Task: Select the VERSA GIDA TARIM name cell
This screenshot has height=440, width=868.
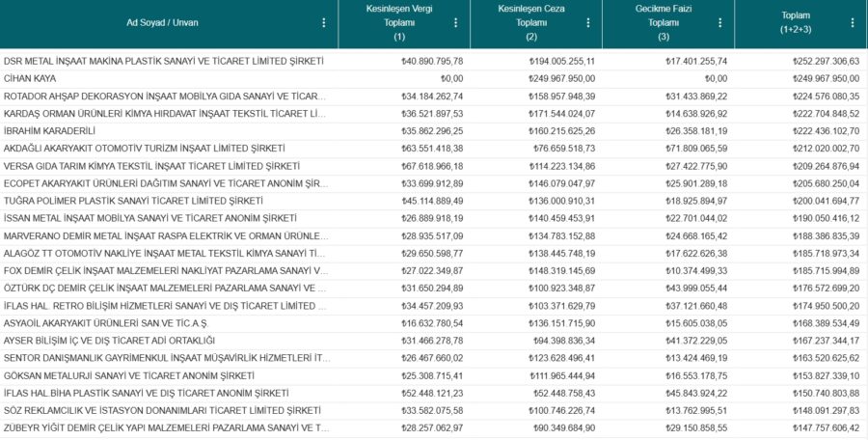Action: [x=151, y=166]
